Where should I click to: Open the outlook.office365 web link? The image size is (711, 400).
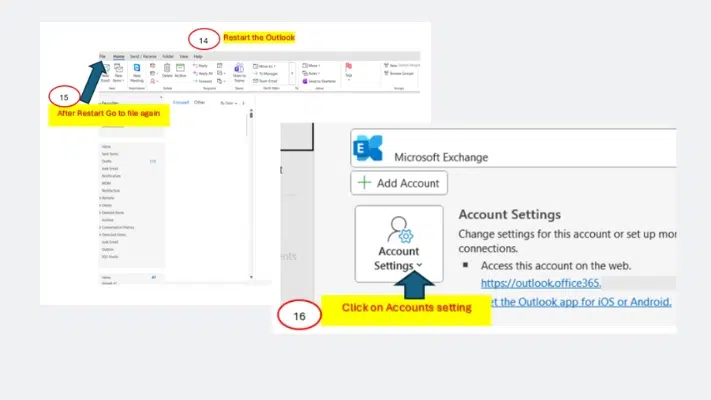(541, 283)
